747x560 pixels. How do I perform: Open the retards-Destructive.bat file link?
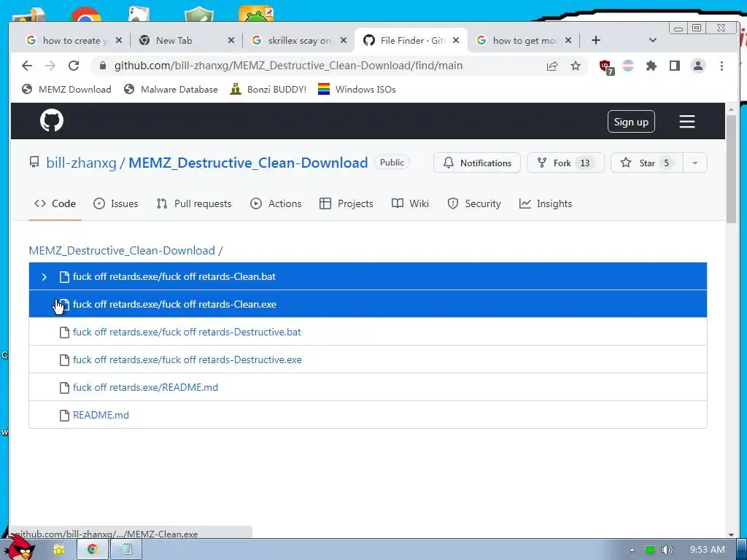click(x=187, y=332)
